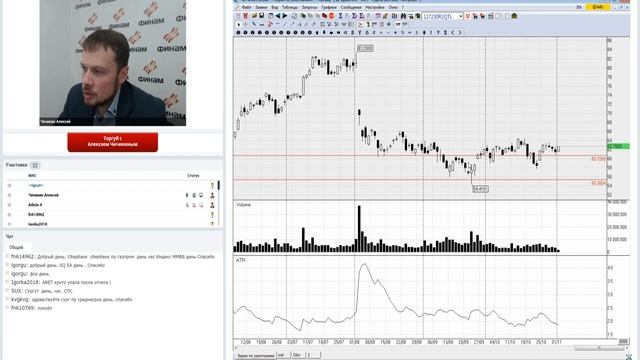The image size is (640, 360).
Task: Click the Статус column header
Action: [193, 176]
